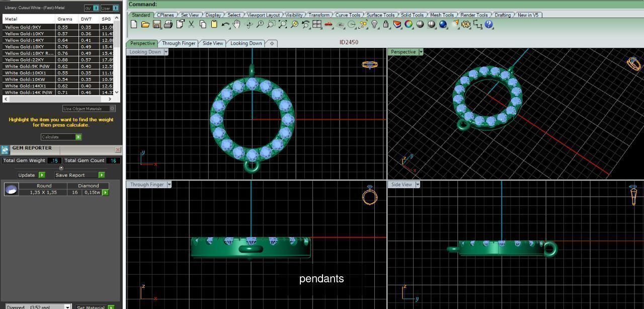Image resolution: width=644 pixels, height=309 pixels.
Task: Click the Rotate view icon
Action: (x=249, y=24)
